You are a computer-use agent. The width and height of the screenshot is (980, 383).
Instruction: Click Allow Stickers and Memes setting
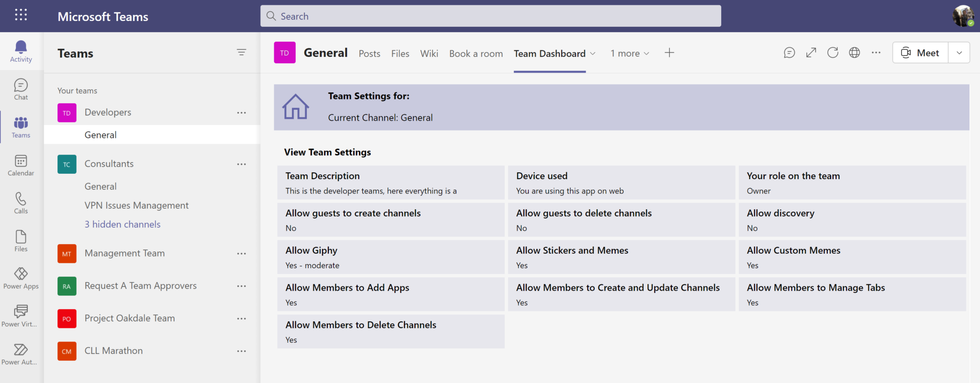pos(622,257)
